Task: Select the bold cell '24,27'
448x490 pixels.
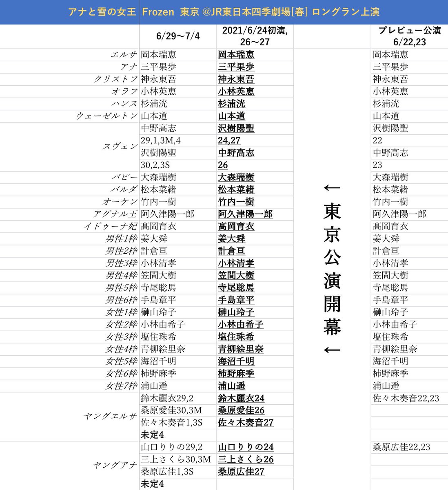Action: coord(255,141)
